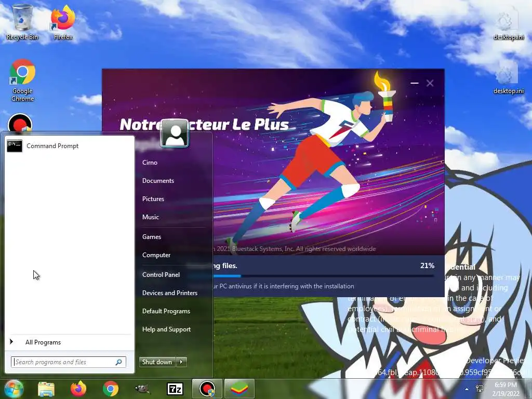The image size is (532, 399).
Task: Open Windows Explorer from the taskbar
Action: [46, 389]
